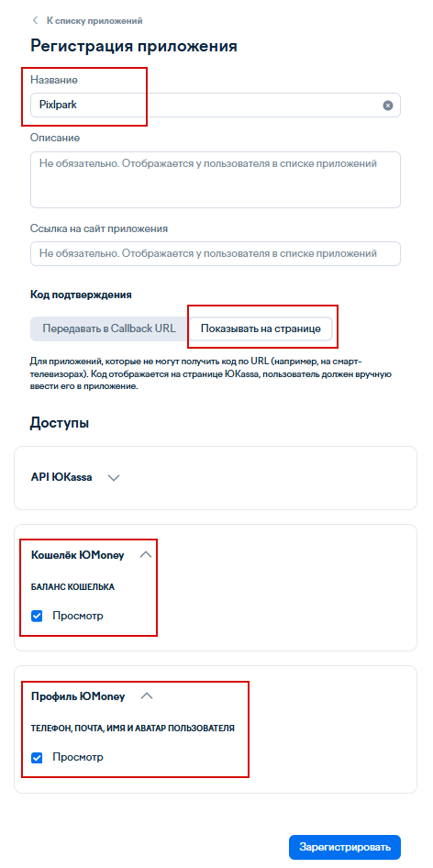Click the API ЮKassa section title
The height and width of the screenshot is (868, 433).
pyautogui.click(x=61, y=477)
